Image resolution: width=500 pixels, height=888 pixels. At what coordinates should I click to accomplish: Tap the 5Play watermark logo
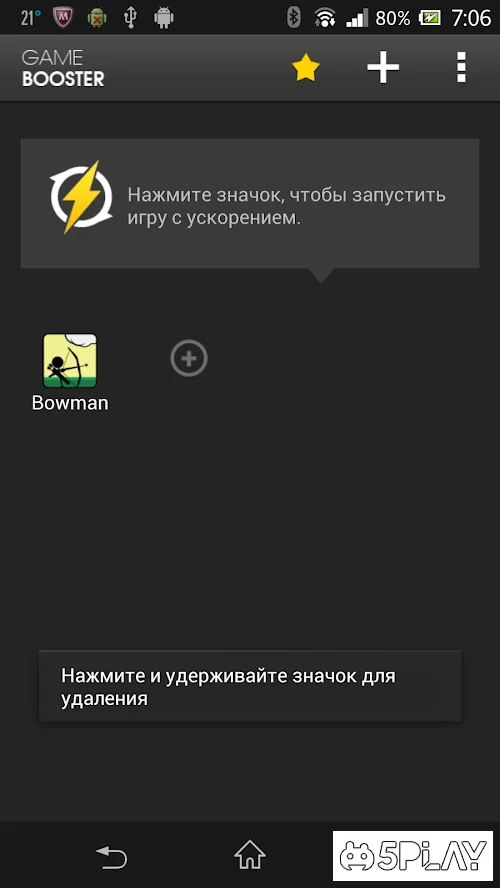point(413,856)
